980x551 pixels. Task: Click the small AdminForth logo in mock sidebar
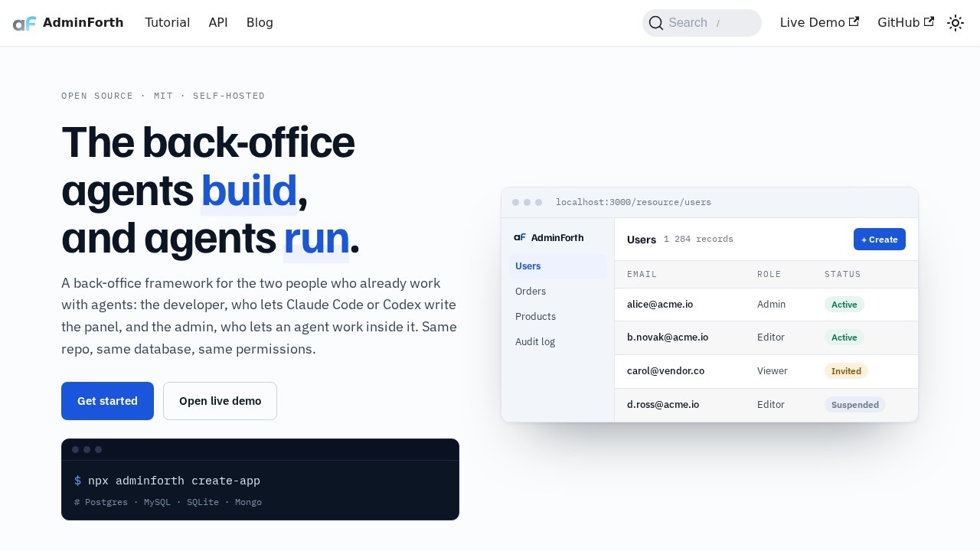pos(520,238)
